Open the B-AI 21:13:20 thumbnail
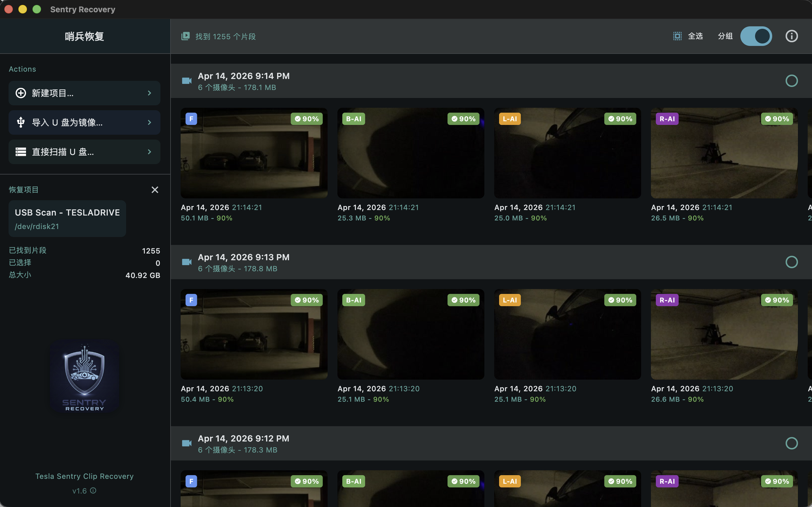Image resolution: width=812 pixels, height=507 pixels. point(411,334)
